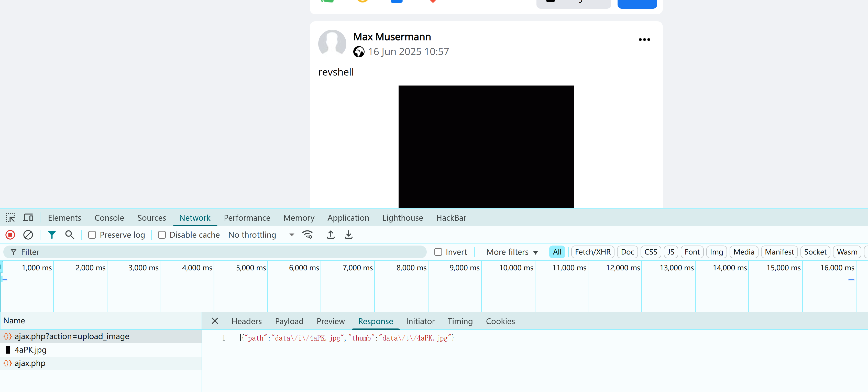Viewport: 868px width, 392px height.
Task: Click the post timestamp 16 Jun 2025 10:57
Action: pyautogui.click(x=408, y=52)
